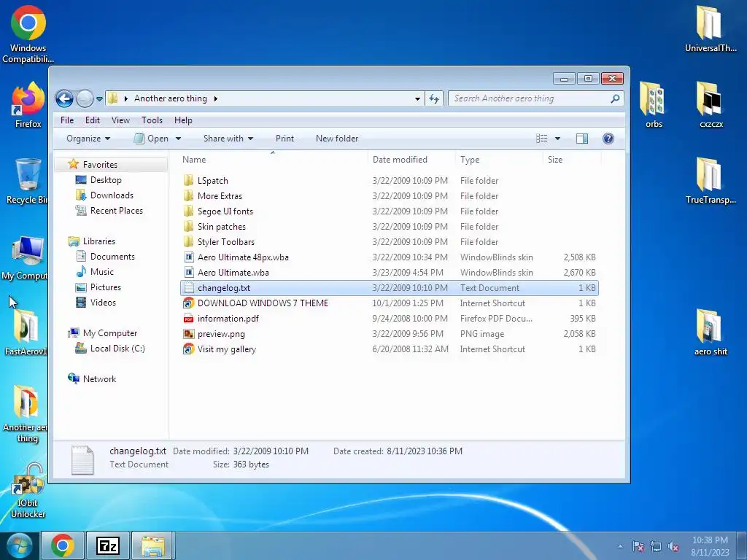
Task: Open the Edit menu
Action: [x=93, y=120]
